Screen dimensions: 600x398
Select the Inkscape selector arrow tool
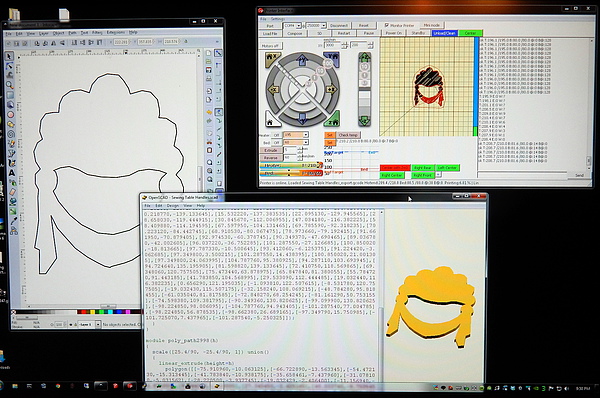coord(9,56)
